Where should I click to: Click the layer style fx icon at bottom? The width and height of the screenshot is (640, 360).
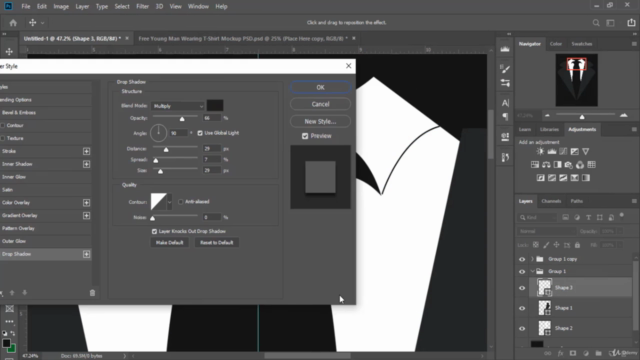[560, 353]
